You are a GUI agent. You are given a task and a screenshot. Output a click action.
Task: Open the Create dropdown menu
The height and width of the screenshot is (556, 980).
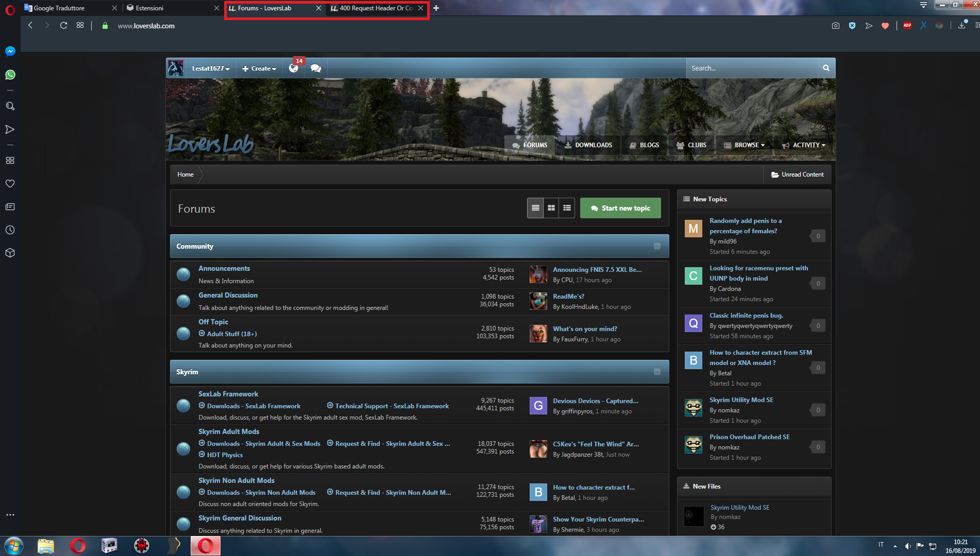[259, 68]
